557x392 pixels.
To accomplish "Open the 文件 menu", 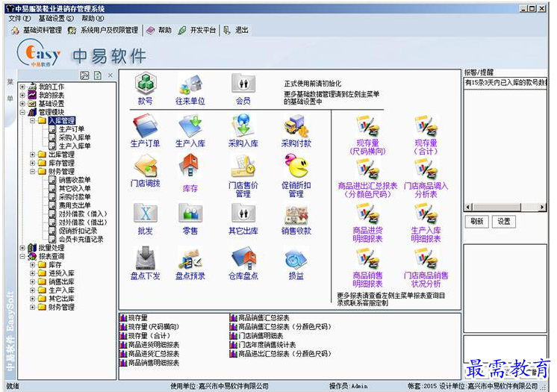I will pyautogui.click(x=19, y=18).
